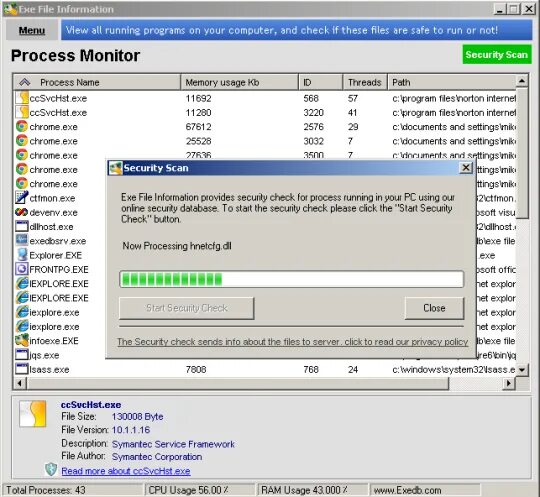Close the Security Scan dialog with X
Viewport: 540px width, 497px height.
(465, 168)
